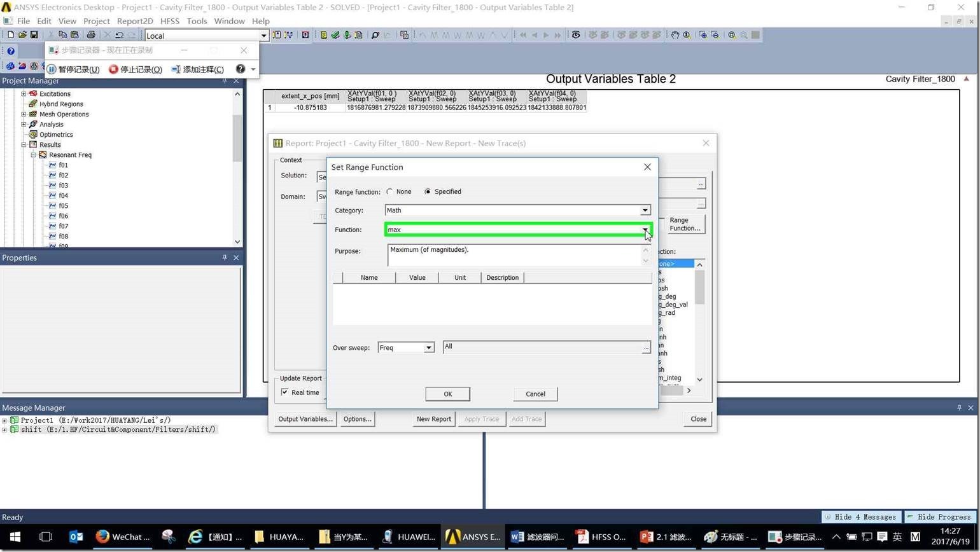Open the Category Math dropdown
Screen dimensions: 980x552
[645, 210]
